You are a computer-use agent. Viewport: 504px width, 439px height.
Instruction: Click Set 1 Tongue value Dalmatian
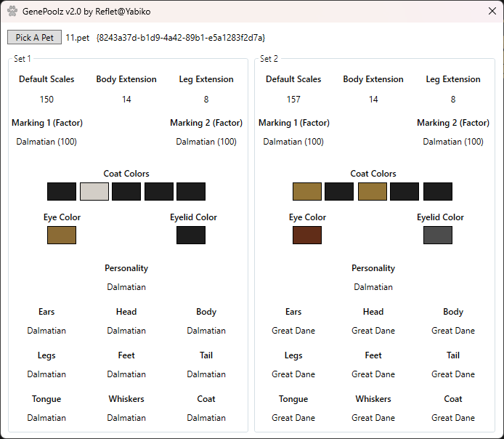coord(46,418)
